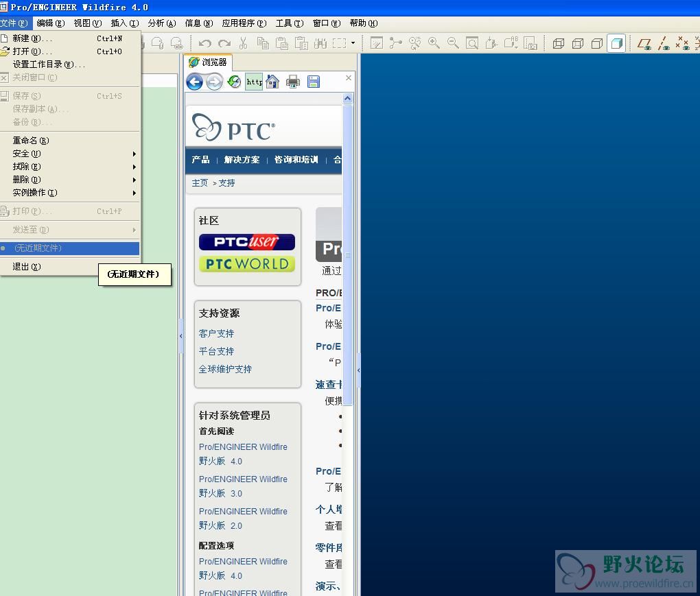Viewport: 700px width, 596px height.
Task: Click the Paste clipboard icon
Action: coord(281,43)
